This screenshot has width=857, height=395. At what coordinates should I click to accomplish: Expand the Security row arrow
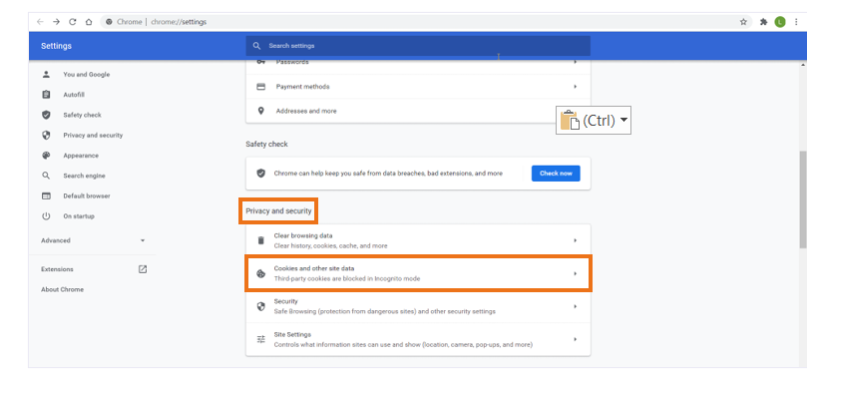[575, 306]
